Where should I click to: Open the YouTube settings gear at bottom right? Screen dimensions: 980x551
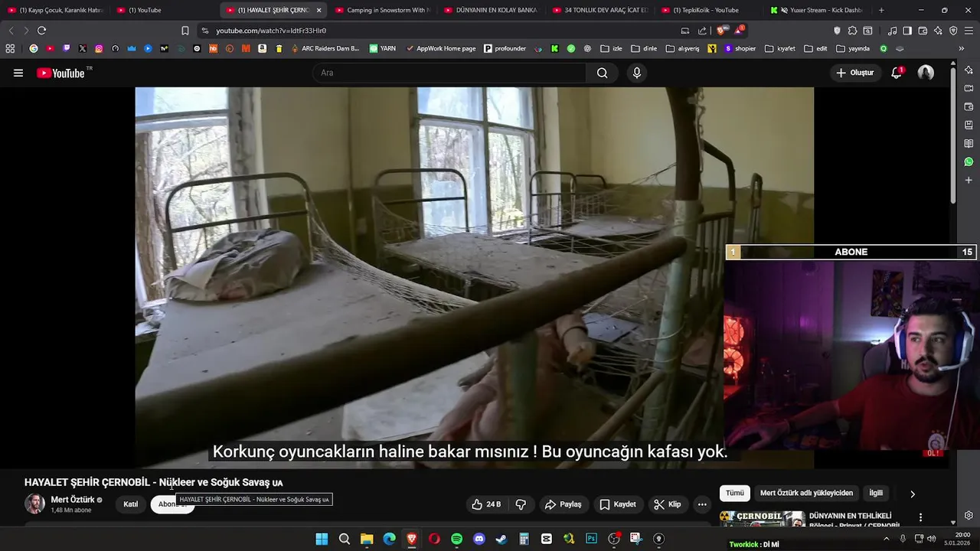(x=969, y=515)
